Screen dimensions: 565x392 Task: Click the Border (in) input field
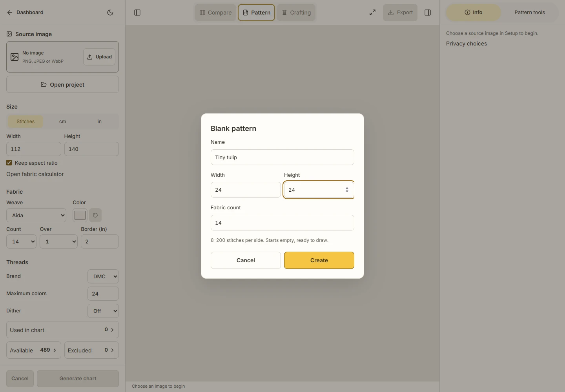(100, 241)
